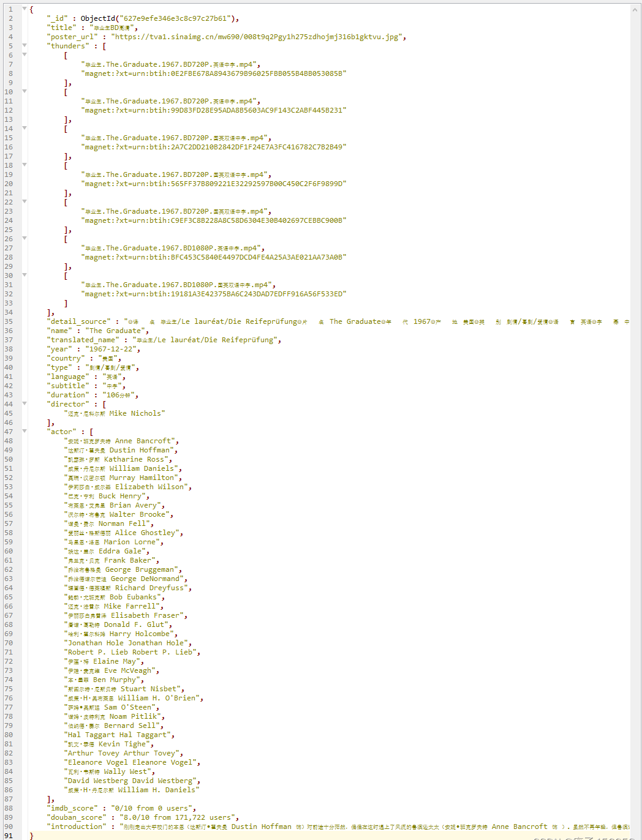Click the actor entry Jonathan Hole

[126, 643]
